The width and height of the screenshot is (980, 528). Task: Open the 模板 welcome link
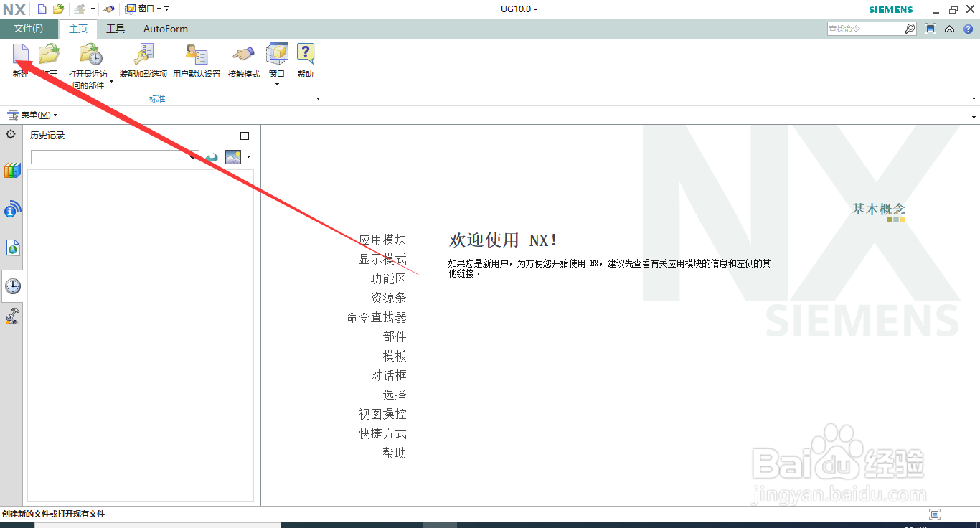(395, 356)
